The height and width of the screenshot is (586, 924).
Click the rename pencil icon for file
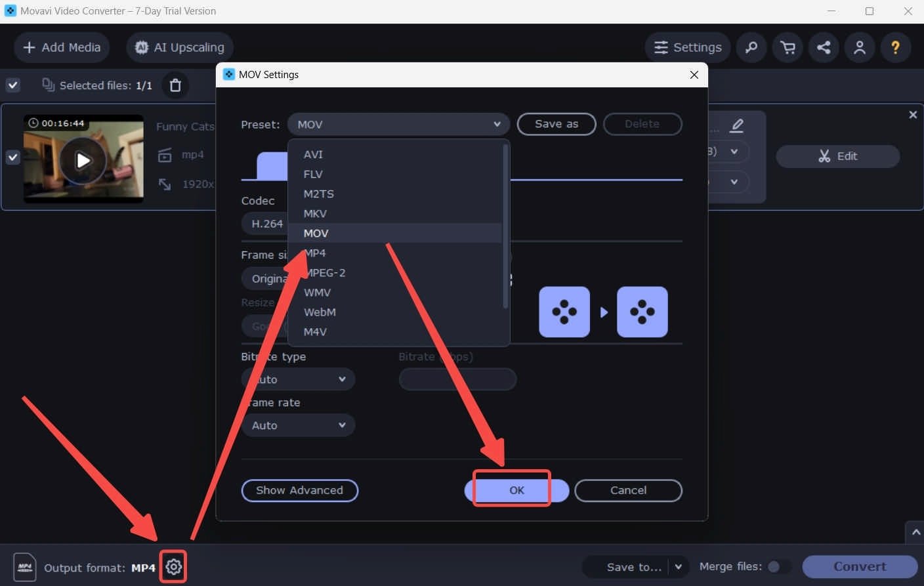pos(737,125)
